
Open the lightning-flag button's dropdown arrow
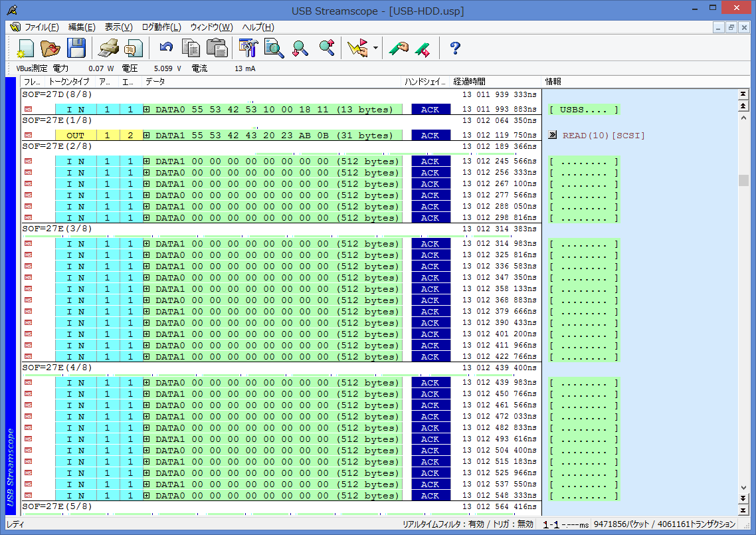click(x=375, y=49)
